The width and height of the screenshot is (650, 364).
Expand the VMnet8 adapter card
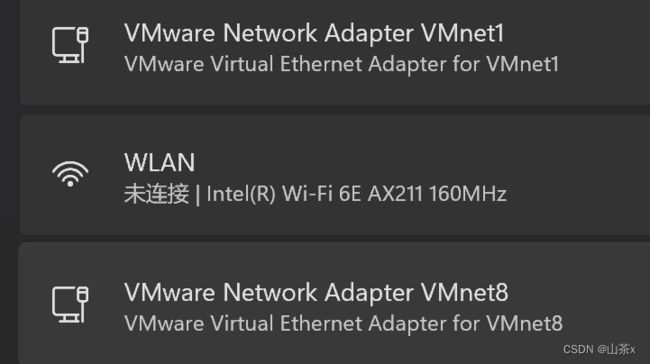(334, 303)
